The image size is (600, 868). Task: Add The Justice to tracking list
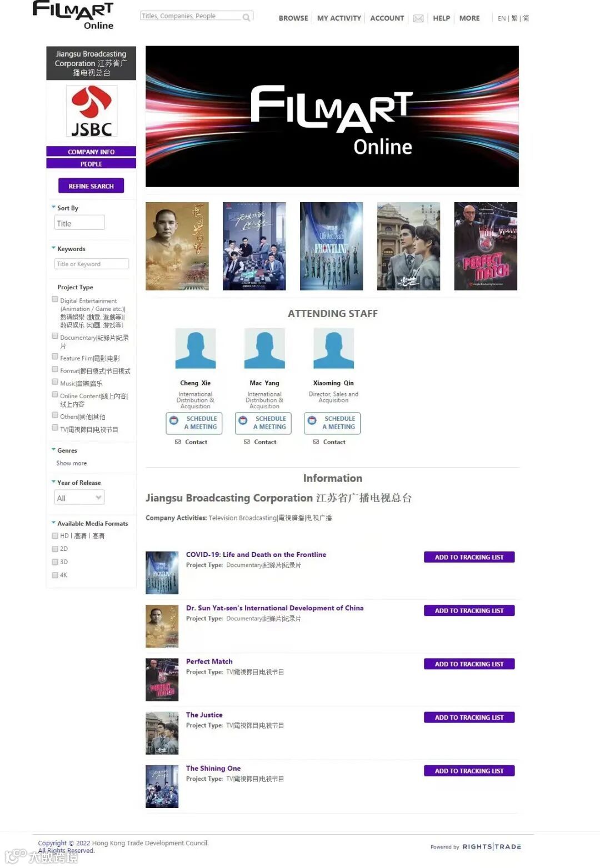pos(469,718)
